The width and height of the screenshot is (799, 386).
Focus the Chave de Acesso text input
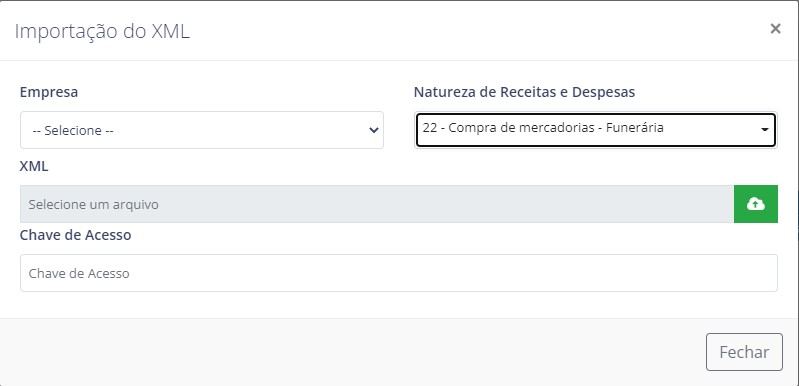[398, 273]
